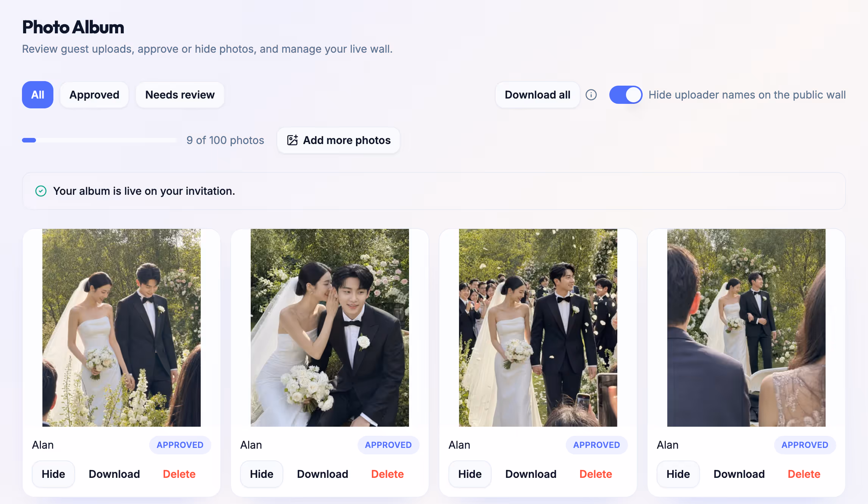Hide the second photo of the whispering bride
Image resolution: width=868 pixels, height=504 pixels.
click(262, 474)
